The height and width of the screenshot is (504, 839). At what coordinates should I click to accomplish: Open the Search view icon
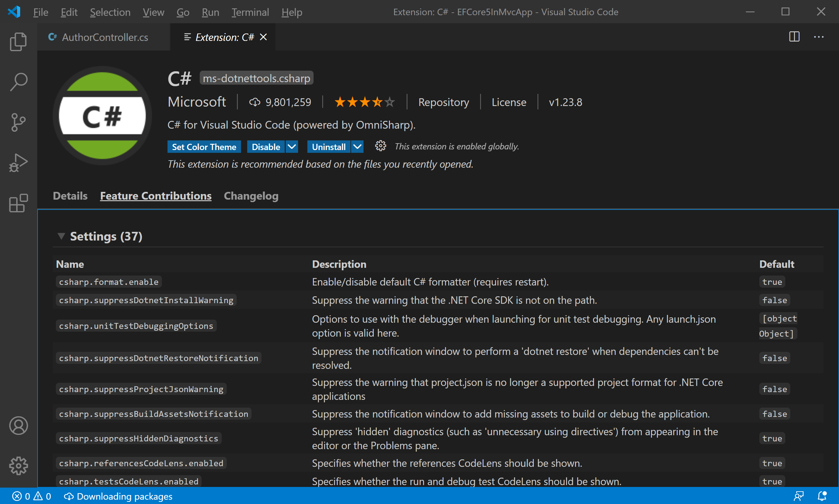18,82
